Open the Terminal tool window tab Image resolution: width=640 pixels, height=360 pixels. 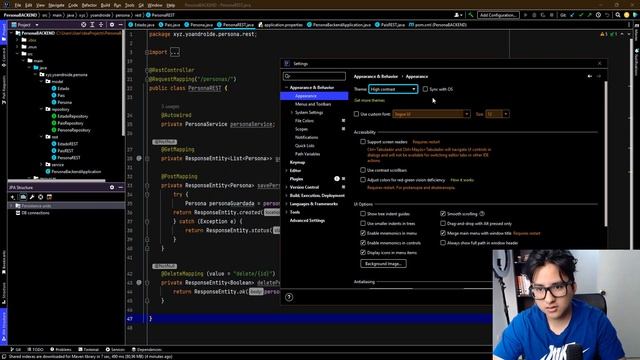(x=89, y=349)
